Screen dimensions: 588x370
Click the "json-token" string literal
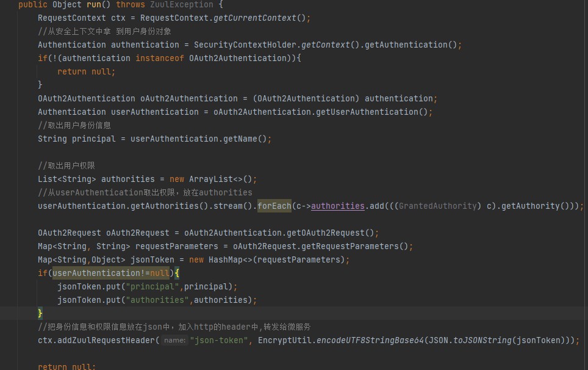coord(219,340)
